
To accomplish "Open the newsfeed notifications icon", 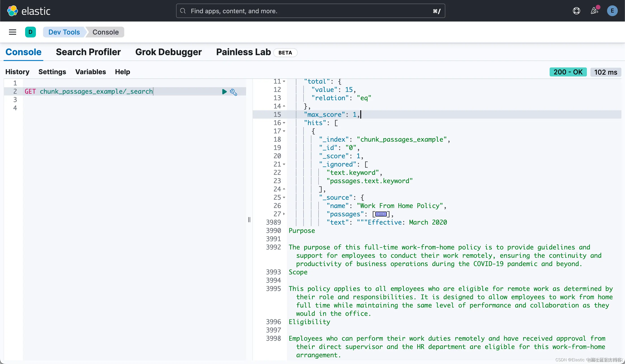I will coord(594,11).
